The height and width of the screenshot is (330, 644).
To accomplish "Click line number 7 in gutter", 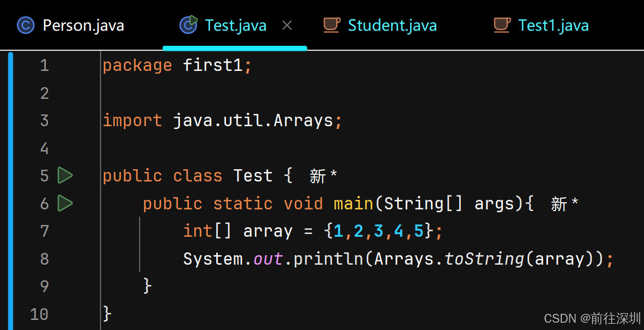I will tap(44, 231).
